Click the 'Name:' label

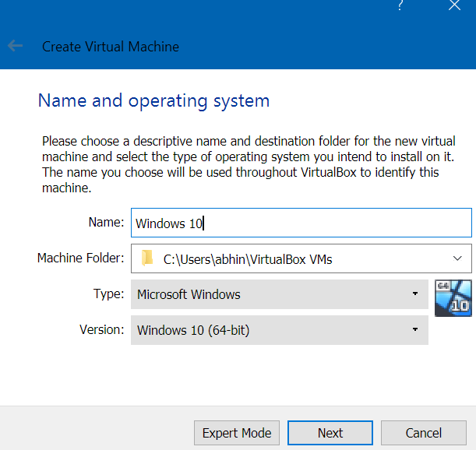[106, 223]
